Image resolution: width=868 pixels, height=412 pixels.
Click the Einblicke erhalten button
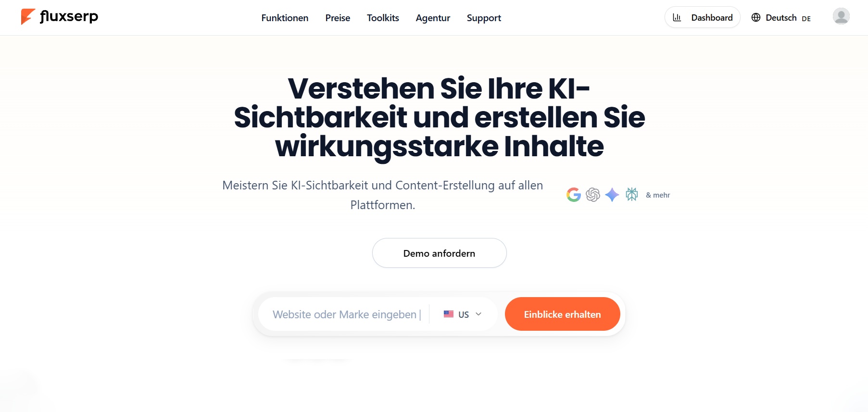tap(562, 314)
